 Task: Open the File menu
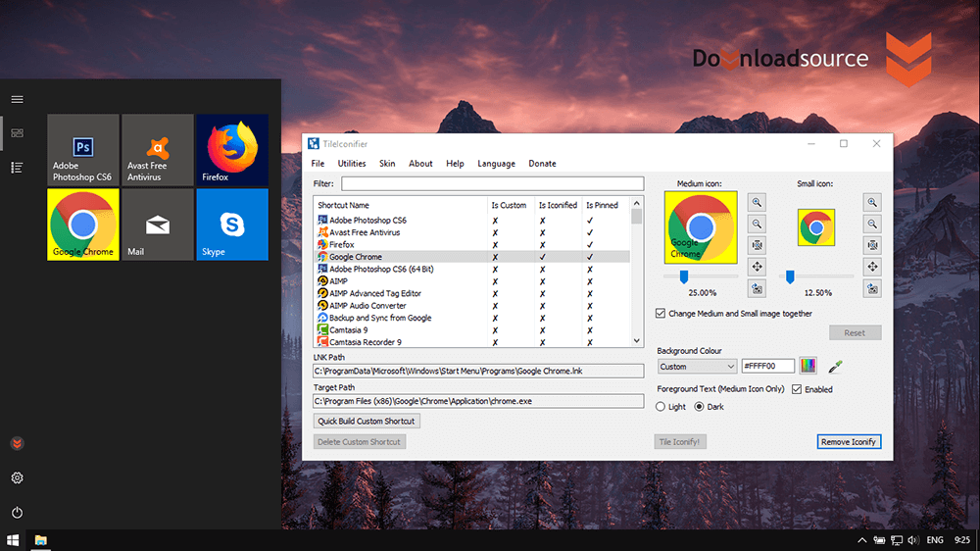click(318, 163)
